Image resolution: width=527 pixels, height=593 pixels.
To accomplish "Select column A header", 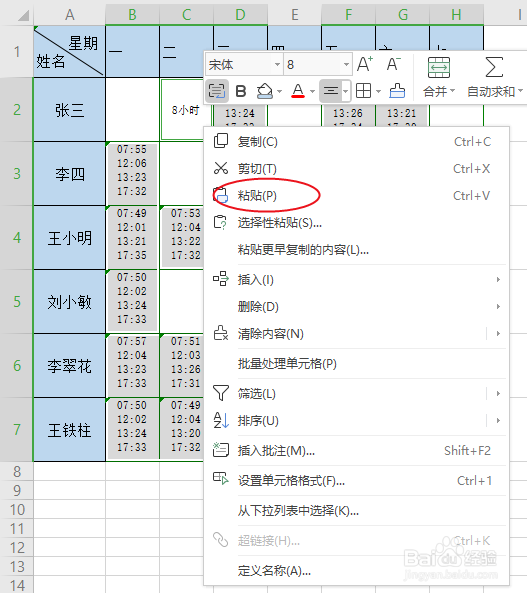I will pos(70,15).
